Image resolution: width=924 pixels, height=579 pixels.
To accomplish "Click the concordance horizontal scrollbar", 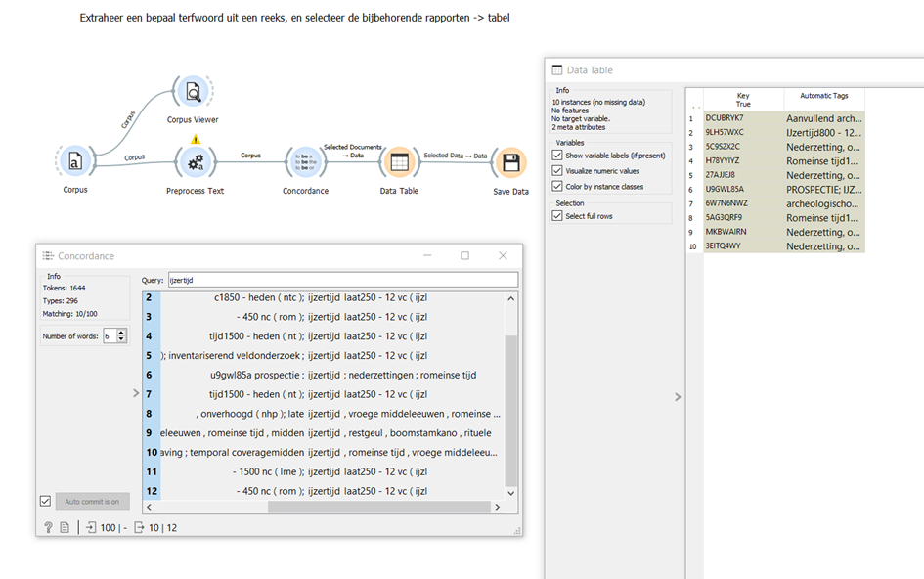I will click(x=378, y=507).
